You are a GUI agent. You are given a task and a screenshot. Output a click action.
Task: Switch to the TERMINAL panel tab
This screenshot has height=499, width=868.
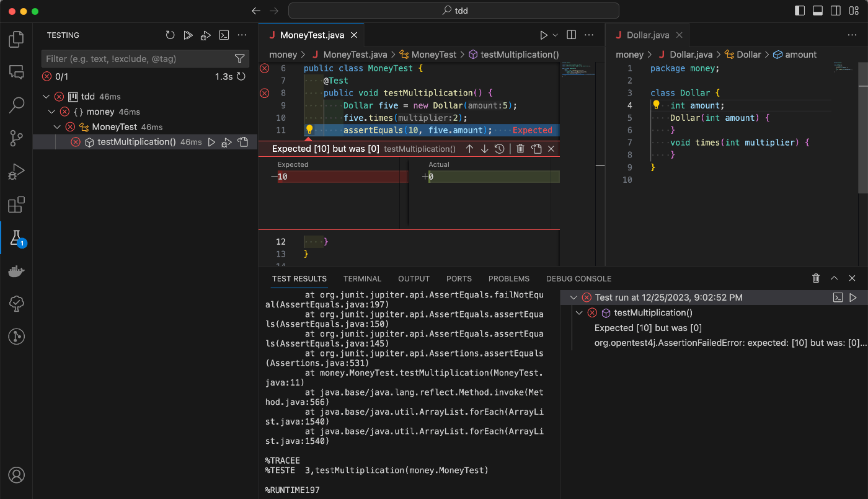(x=362, y=279)
